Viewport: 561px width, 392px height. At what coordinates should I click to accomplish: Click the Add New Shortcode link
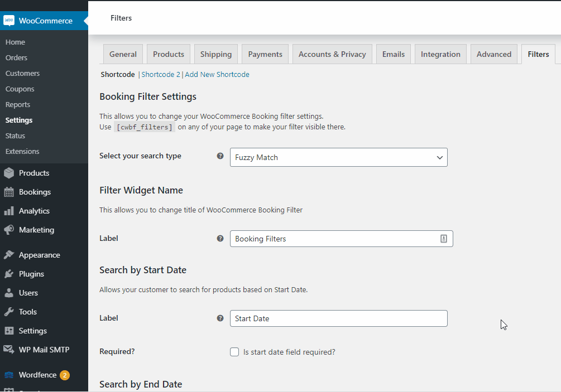(x=217, y=74)
